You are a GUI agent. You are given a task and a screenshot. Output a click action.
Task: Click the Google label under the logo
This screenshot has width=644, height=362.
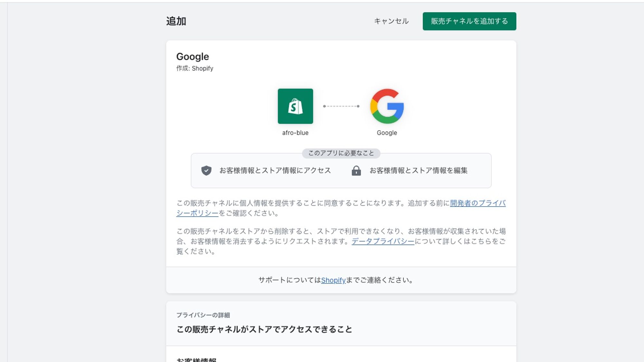coord(387,133)
